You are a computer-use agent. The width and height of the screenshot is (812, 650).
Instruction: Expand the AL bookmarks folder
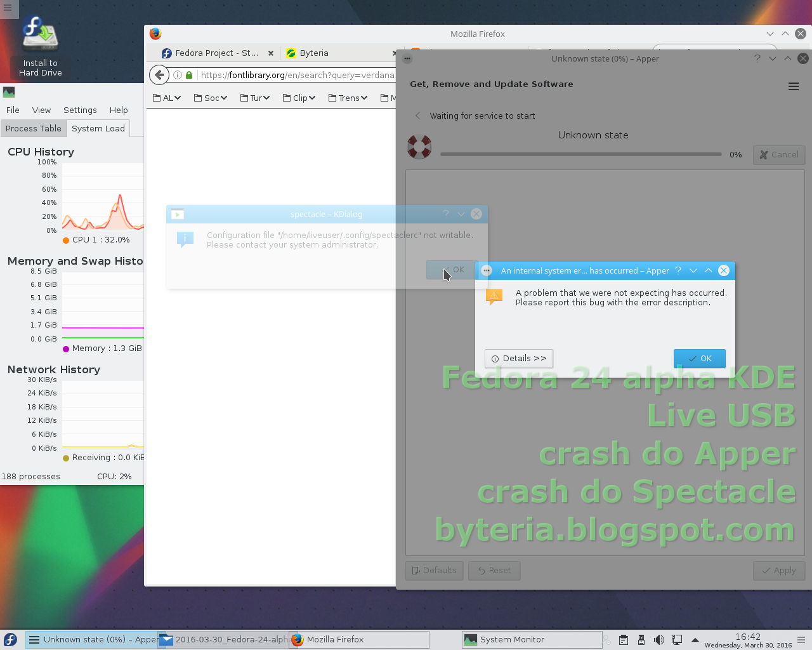coord(167,98)
